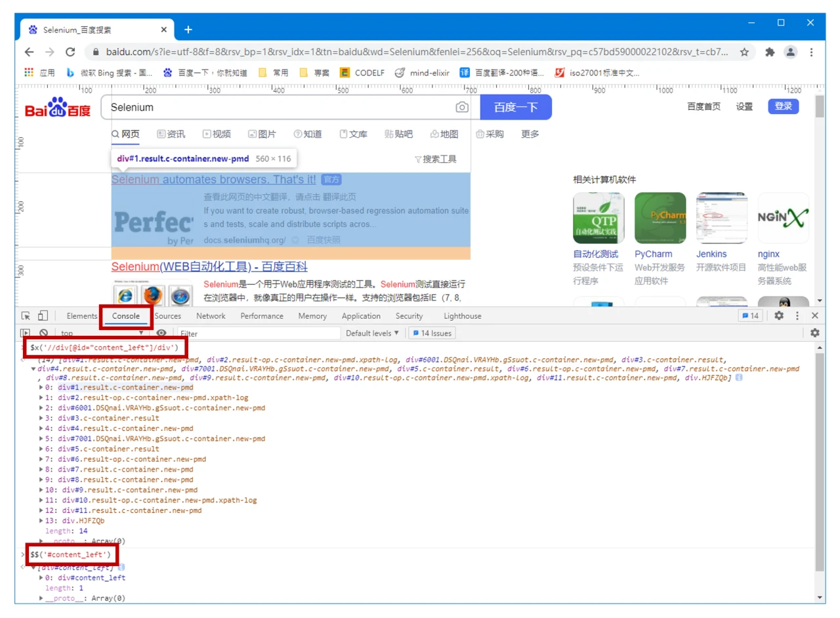
Task: Bookmark this page with star icon
Action: 744,52
